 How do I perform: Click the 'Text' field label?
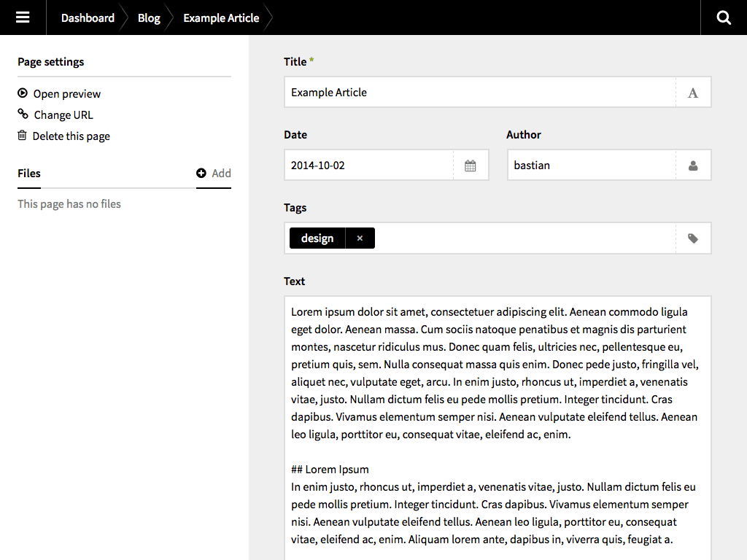(x=295, y=281)
